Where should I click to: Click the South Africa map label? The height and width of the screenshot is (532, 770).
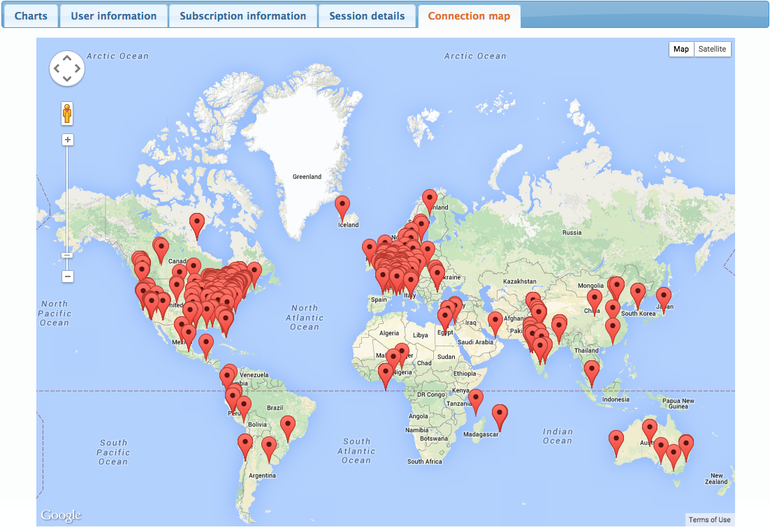coord(424,461)
